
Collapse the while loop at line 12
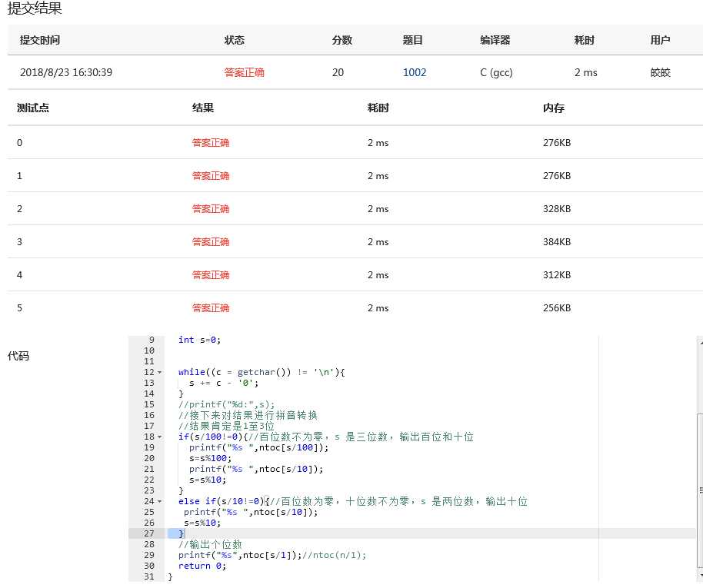pos(160,373)
